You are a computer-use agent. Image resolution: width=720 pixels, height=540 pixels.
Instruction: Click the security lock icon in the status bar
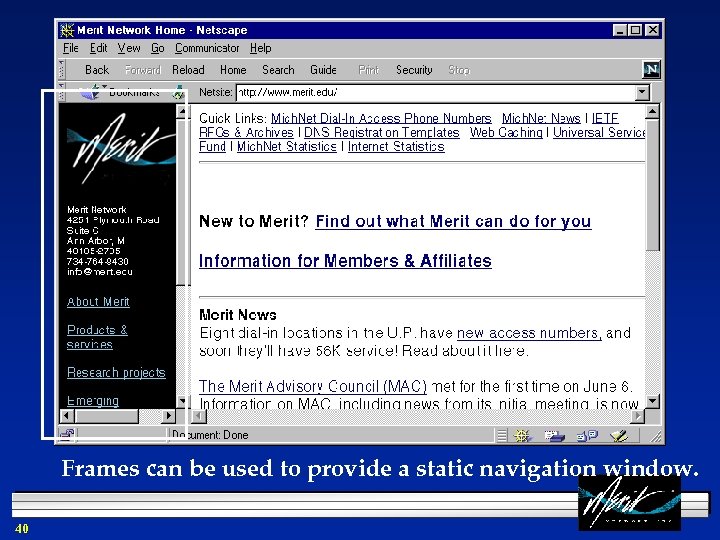click(x=67, y=434)
